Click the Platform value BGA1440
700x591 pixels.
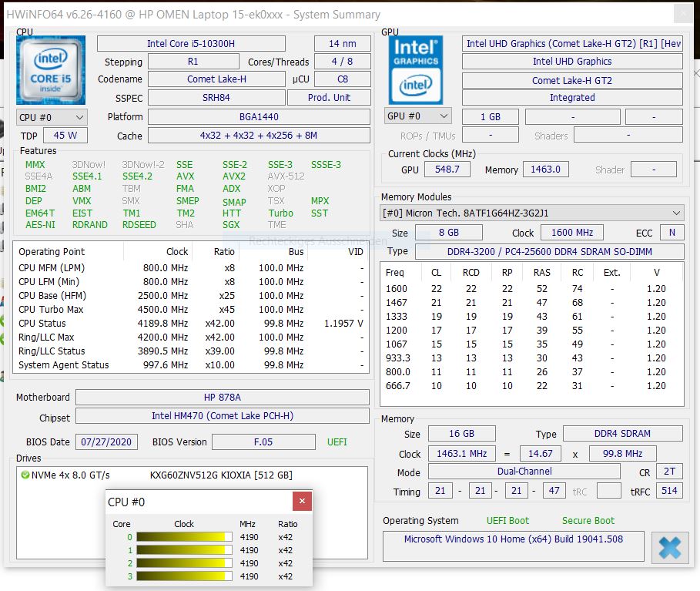(259, 117)
